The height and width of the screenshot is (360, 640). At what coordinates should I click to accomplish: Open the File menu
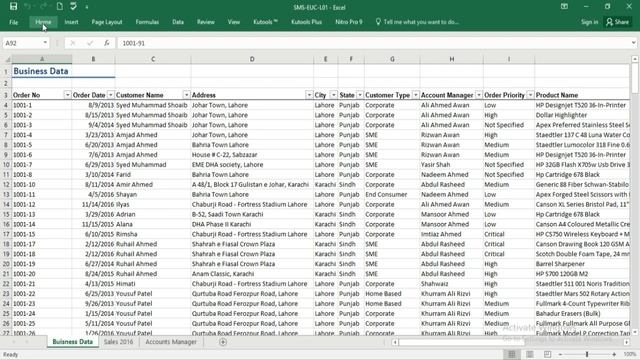click(x=13, y=22)
